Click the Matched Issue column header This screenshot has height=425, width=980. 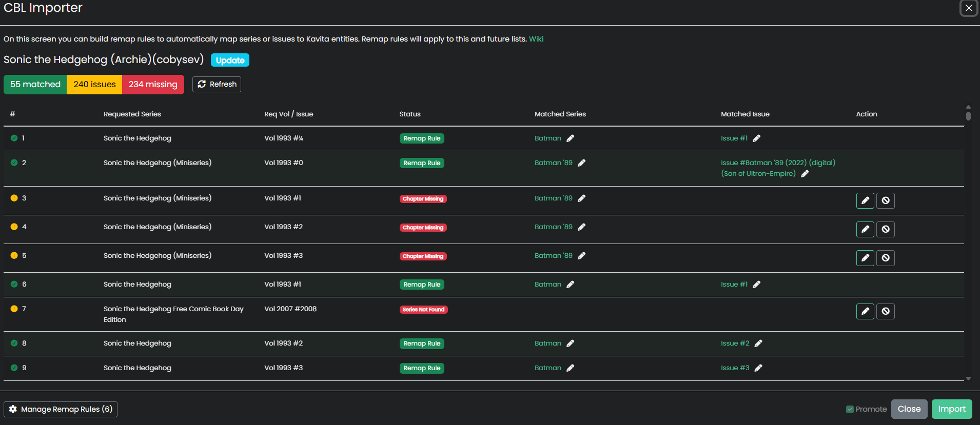tap(745, 114)
